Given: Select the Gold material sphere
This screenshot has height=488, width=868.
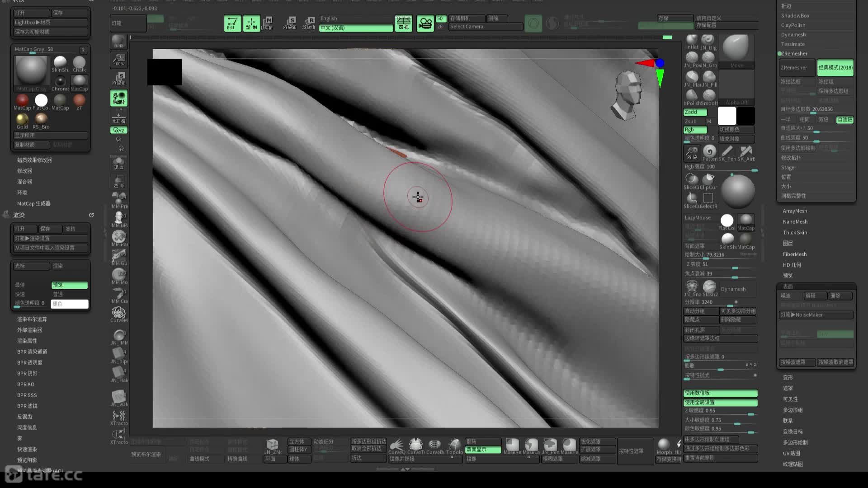Looking at the screenshot, I should pos(22,121).
